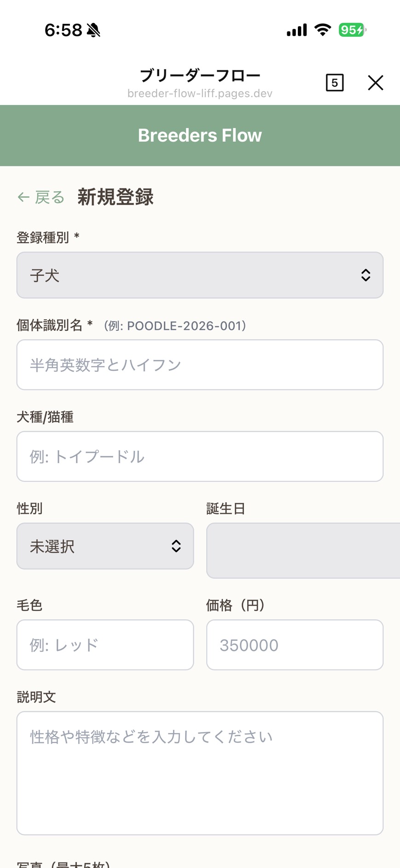Focus the 個体識別名 input field

tap(200, 365)
